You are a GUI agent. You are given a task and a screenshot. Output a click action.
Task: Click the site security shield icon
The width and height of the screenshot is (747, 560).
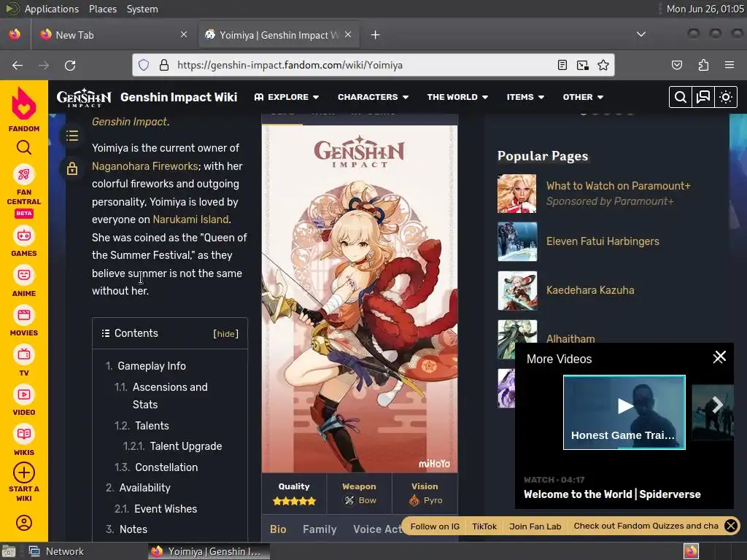tap(144, 65)
